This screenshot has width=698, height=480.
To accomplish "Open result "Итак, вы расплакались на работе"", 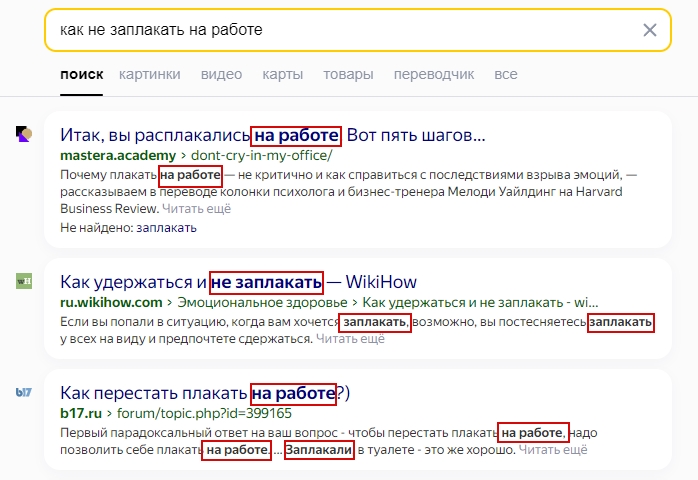I will coord(272,135).
